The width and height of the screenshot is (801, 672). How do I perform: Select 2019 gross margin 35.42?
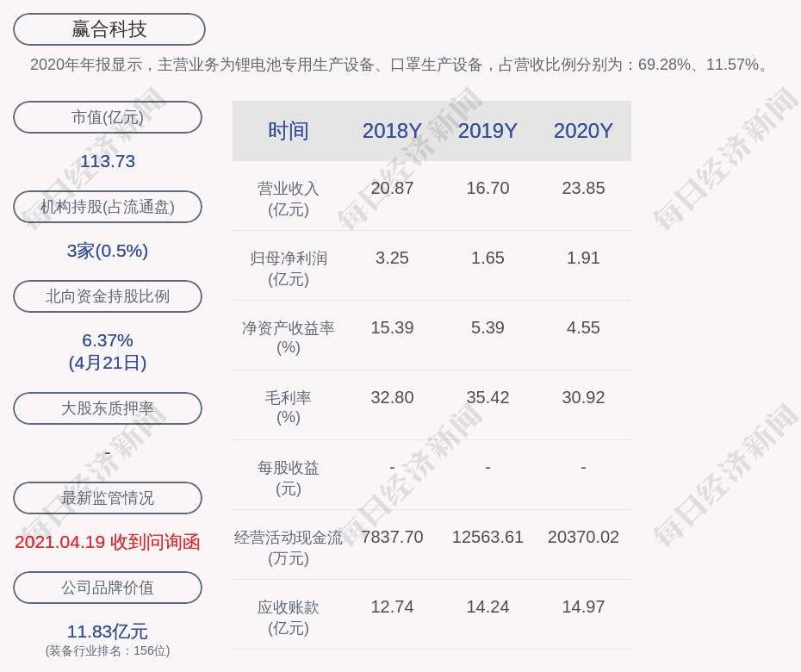point(487,397)
